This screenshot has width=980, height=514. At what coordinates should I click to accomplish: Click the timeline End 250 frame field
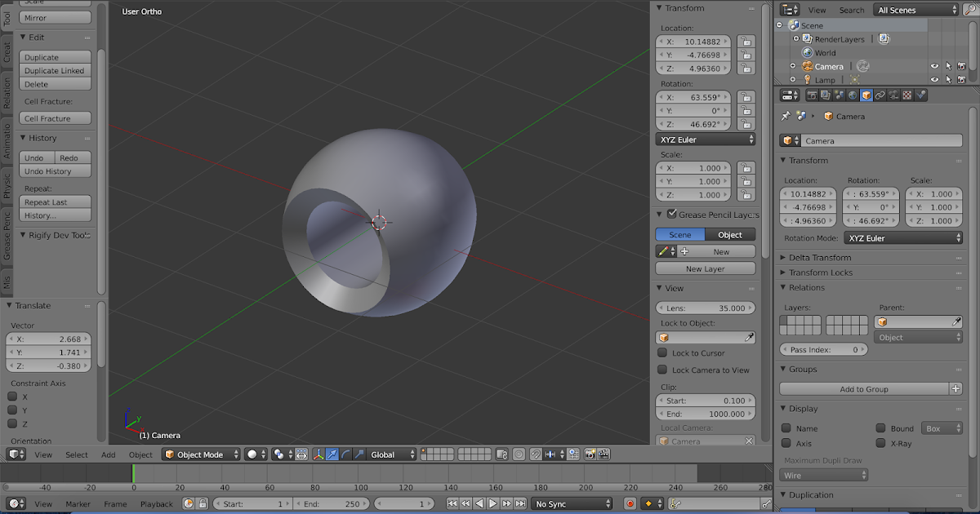point(331,504)
